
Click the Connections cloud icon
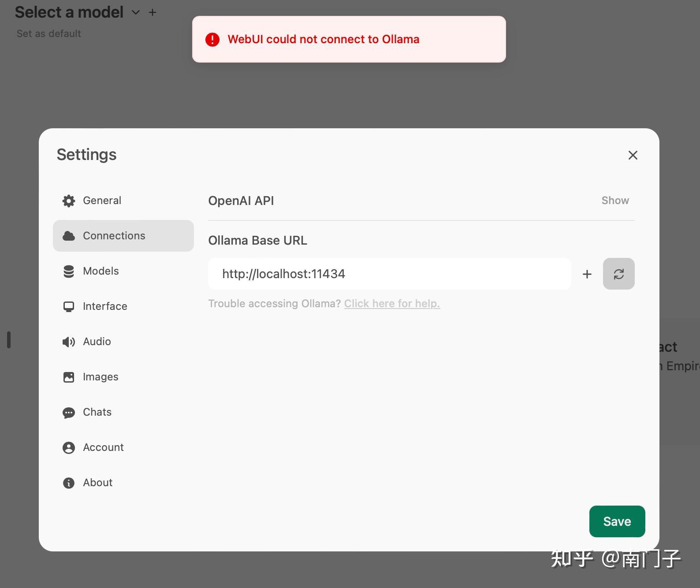(x=69, y=236)
